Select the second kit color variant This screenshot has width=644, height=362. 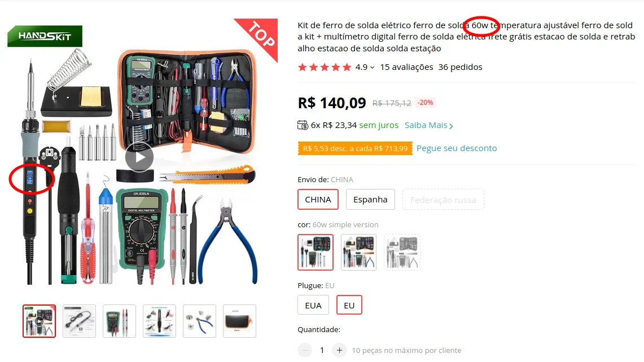(x=358, y=252)
